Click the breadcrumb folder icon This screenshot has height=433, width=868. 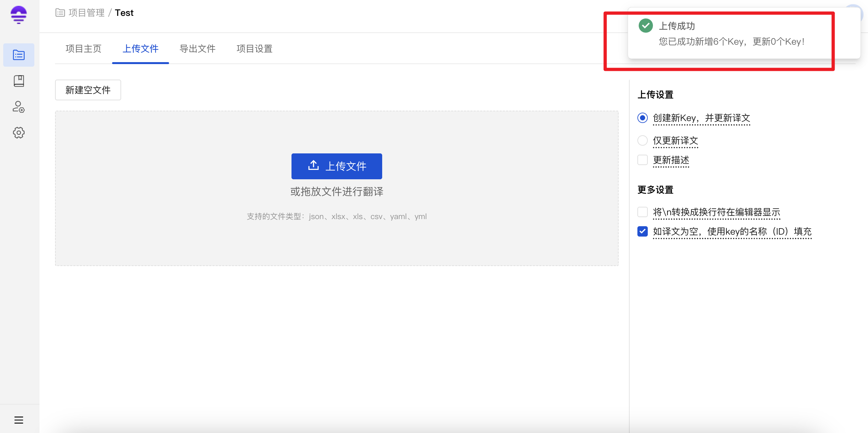(60, 13)
